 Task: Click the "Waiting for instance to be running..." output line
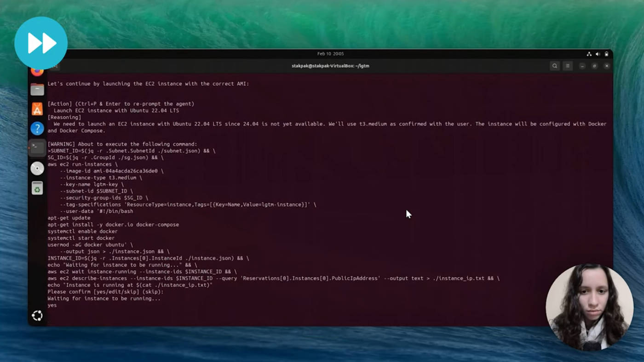[104, 299]
